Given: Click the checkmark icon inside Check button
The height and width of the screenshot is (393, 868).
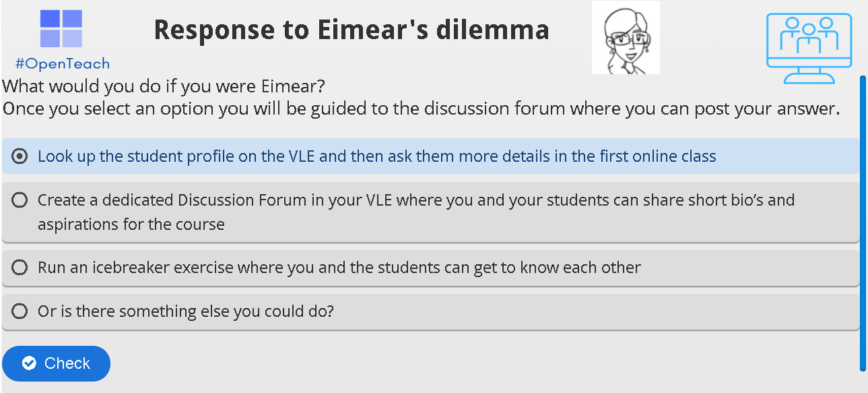Looking at the screenshot, I should pos(29,364).
